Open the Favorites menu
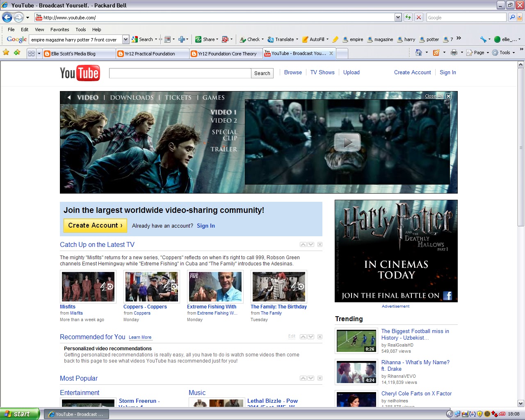This screenshot has width=525, height=420. pyautogui.click(x=60, y=30)
